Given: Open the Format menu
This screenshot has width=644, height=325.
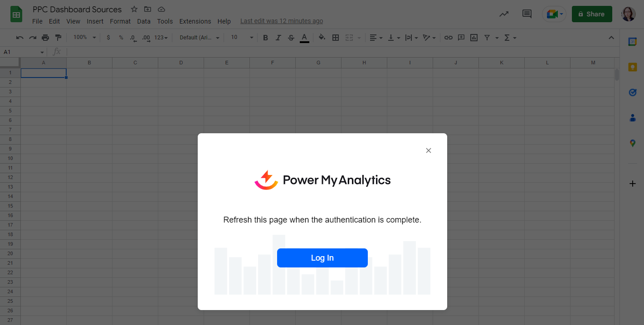Looking at the screenshot, I should (120, 21).
